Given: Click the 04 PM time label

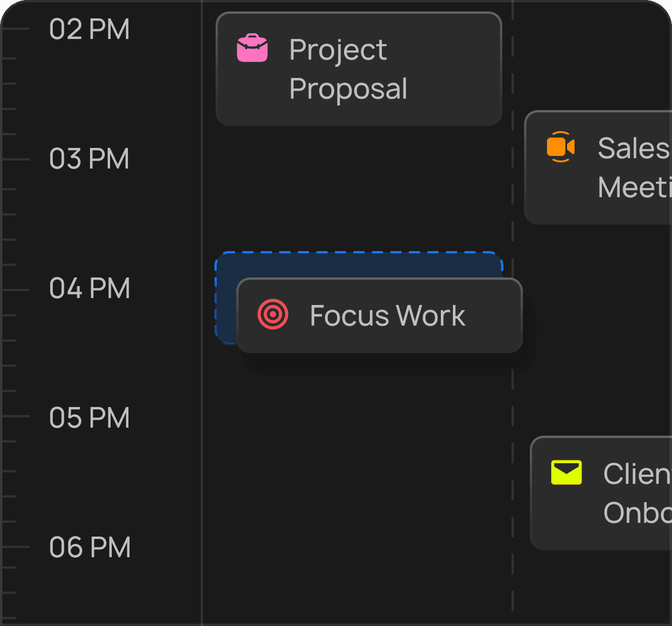Looking at the screenshot, I should 89,288.
